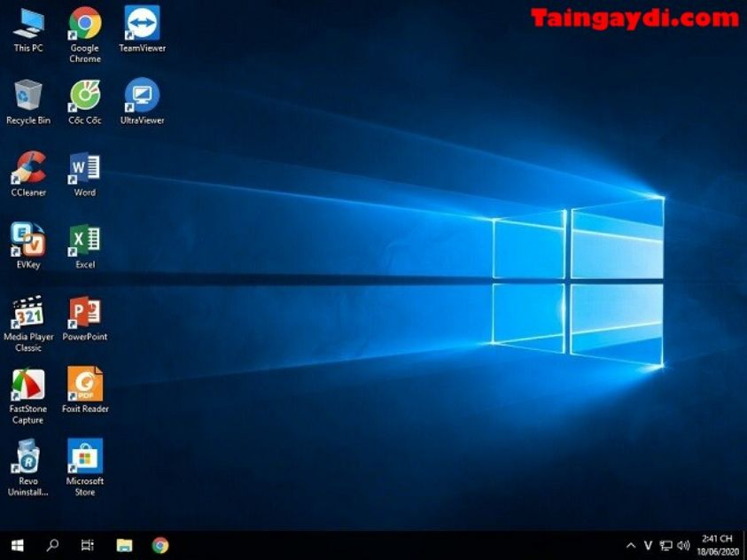This screenshot has width=747, height=560.
Task: Open the network status tray icon
Action: pyautogui.click(x=665, y=546)
